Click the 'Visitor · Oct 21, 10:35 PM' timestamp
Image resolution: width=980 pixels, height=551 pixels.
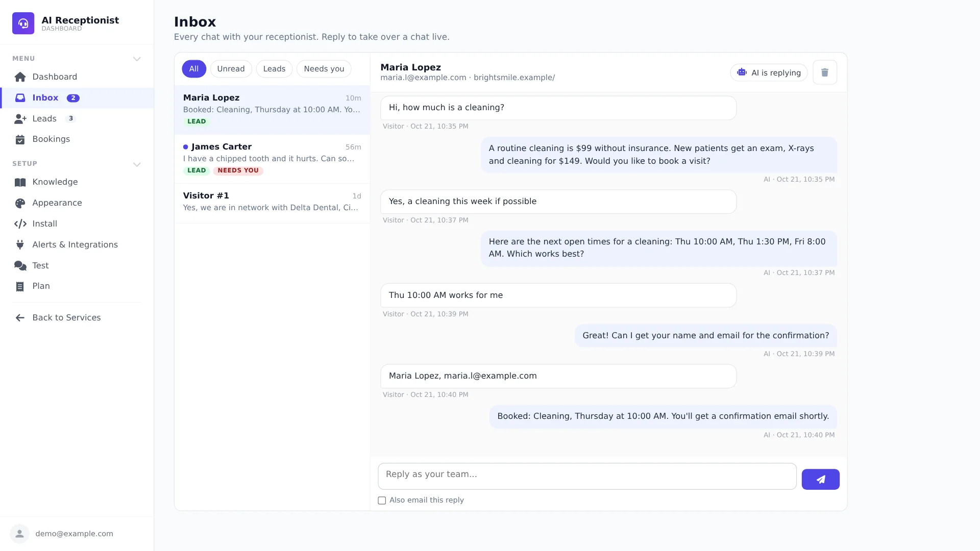click(x=425, y=127)
